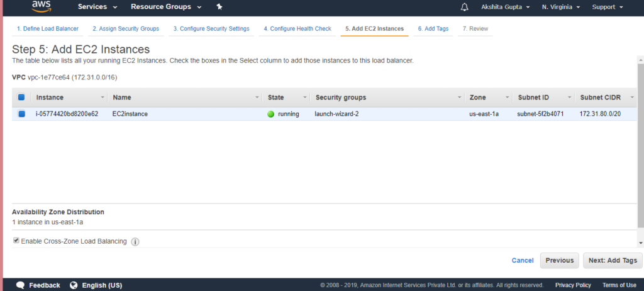Screen dimensions: 644x291
Task: Open State column filter arrow
Action: pos(305,98)
